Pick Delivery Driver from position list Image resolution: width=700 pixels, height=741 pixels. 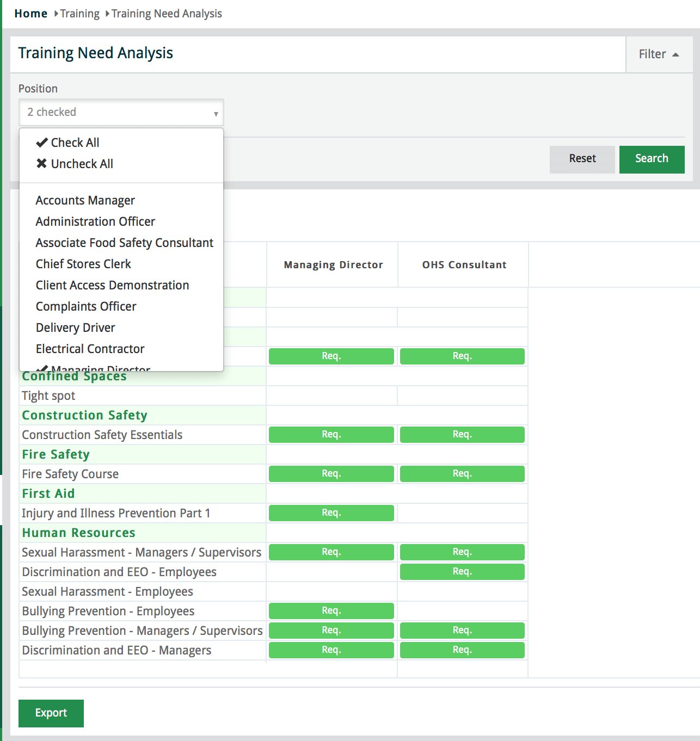76,328
